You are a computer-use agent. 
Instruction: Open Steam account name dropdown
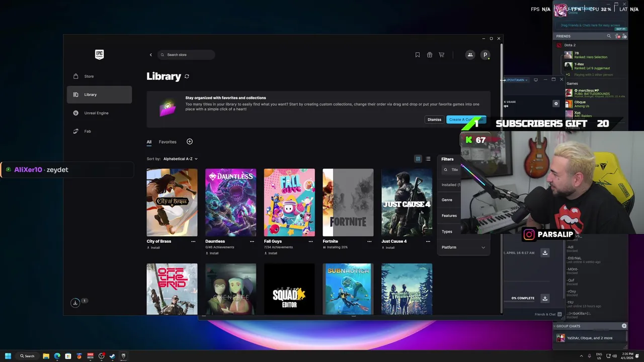516,80
